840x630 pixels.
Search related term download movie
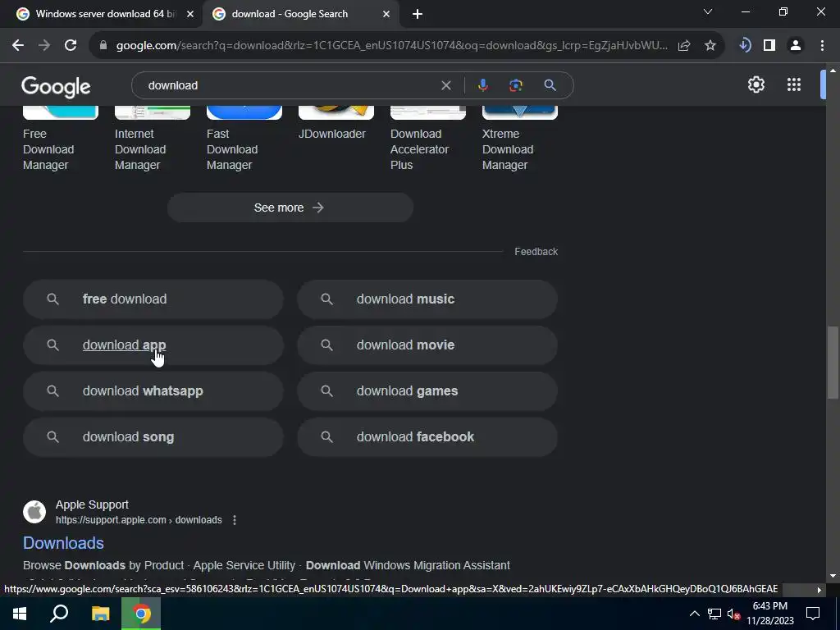click(427, 345)
